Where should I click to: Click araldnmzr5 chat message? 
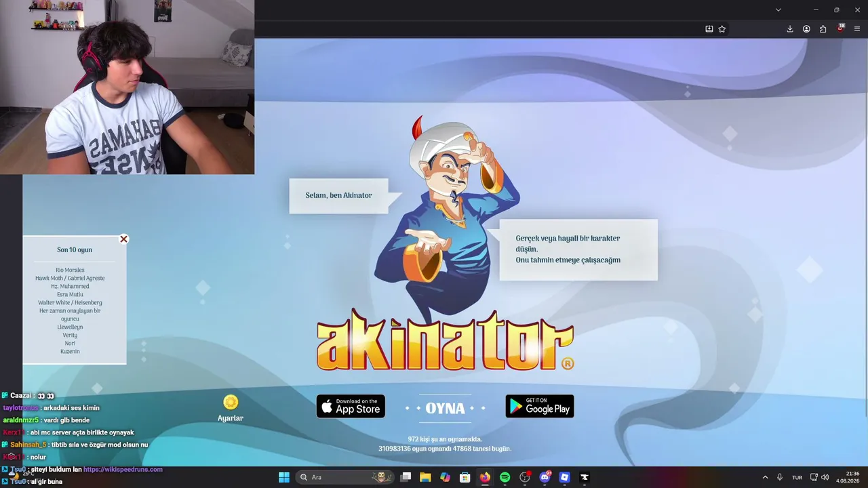click(46, 420)
